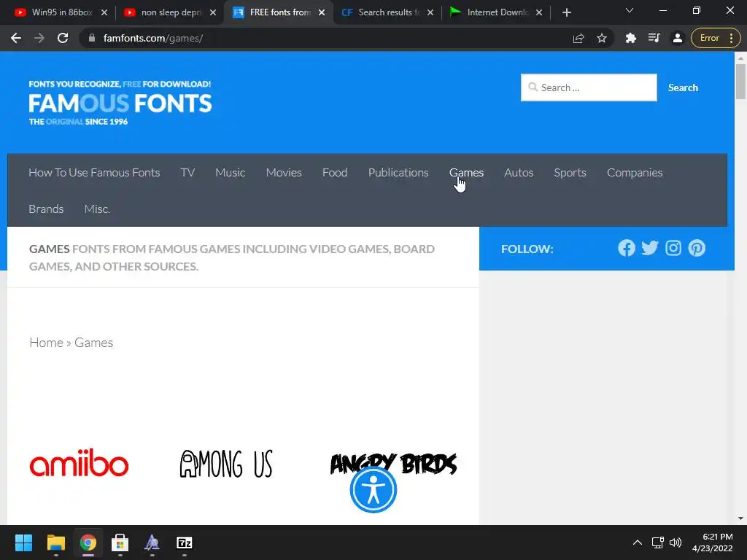The height and width of the screenshot is (560, 747).
Task: Click the Home breadcrumb link
Action: (x=46, y=343)
